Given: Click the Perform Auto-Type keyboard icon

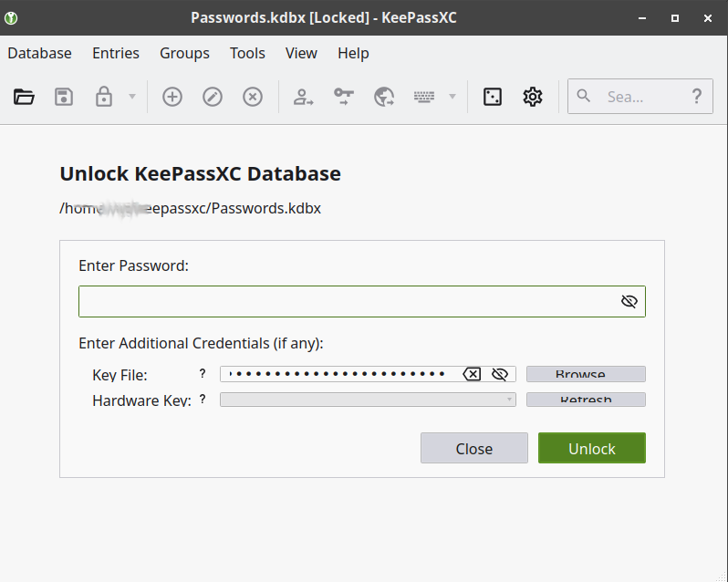Looking at the screenshot, I should (x=424, y=97).
